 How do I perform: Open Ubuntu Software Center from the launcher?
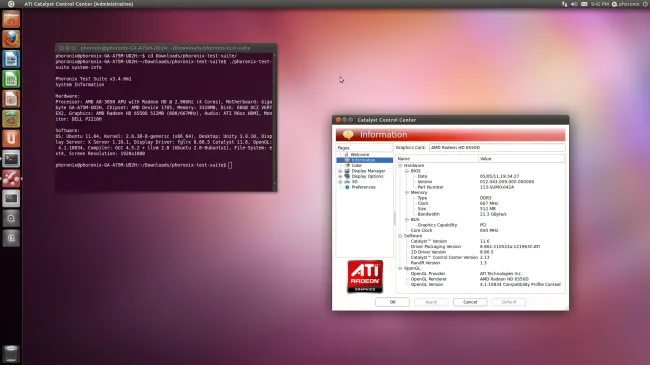pyautogui.click(x=11, y=119)
